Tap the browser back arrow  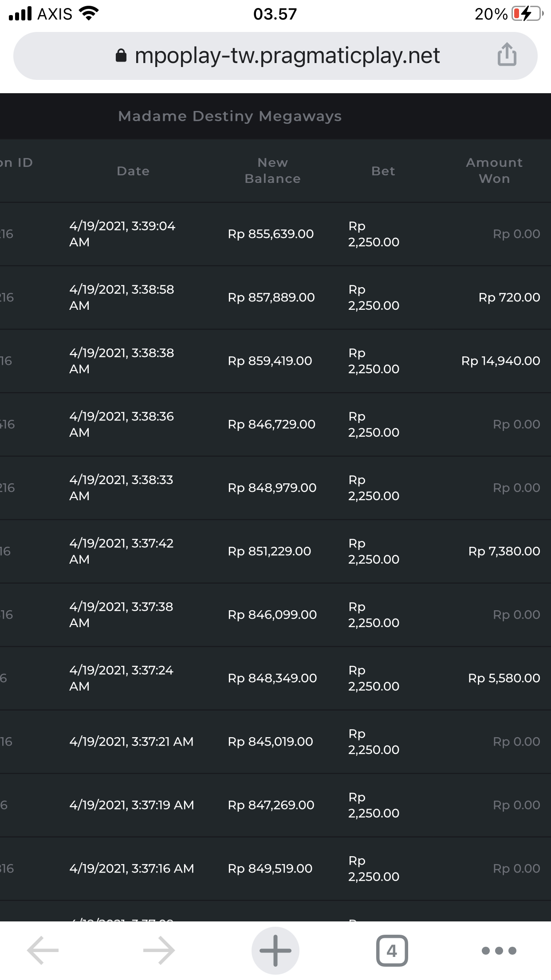[43, 950]
